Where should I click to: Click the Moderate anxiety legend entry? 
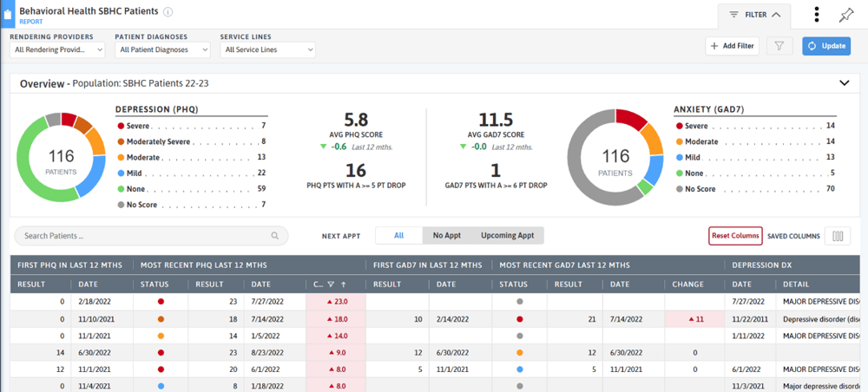click(754, 141)
